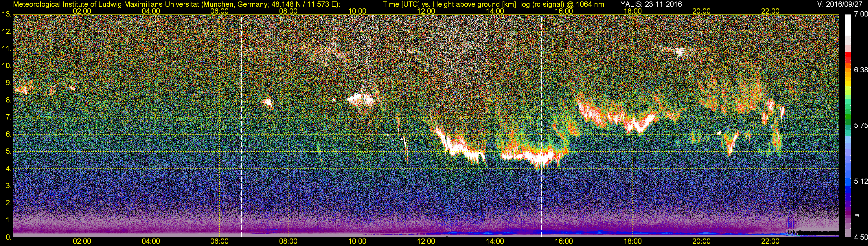Click the dashed white vertical marker before 16:00
Viewport: 868px width, 246px height.
coord(541,126)
